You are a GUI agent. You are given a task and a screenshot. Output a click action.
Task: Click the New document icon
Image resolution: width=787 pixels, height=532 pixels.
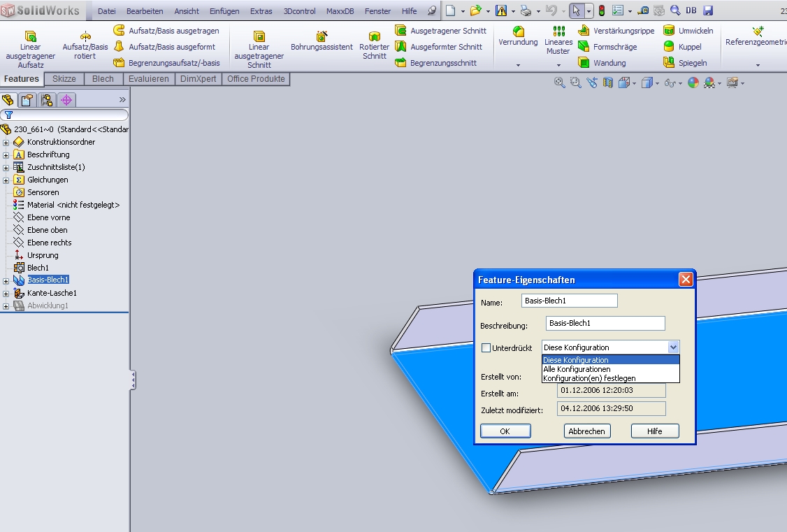pyautogui.click(x=450, y=10)
